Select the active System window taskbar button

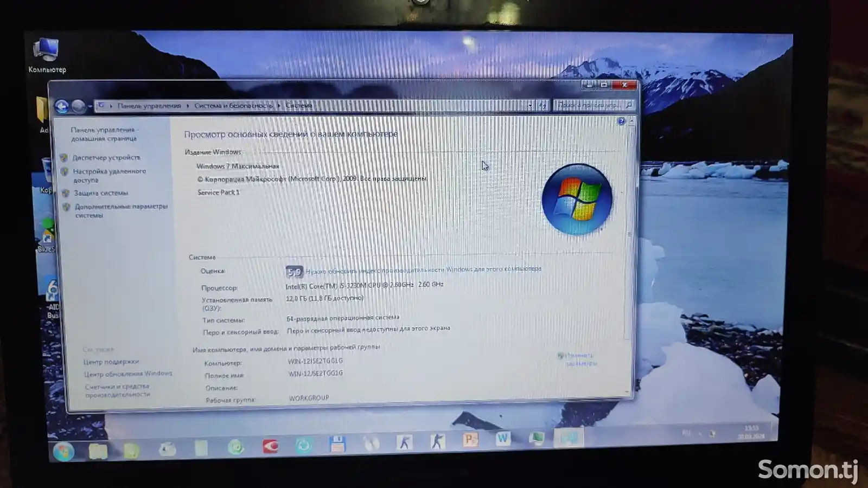tap(569, 436)
